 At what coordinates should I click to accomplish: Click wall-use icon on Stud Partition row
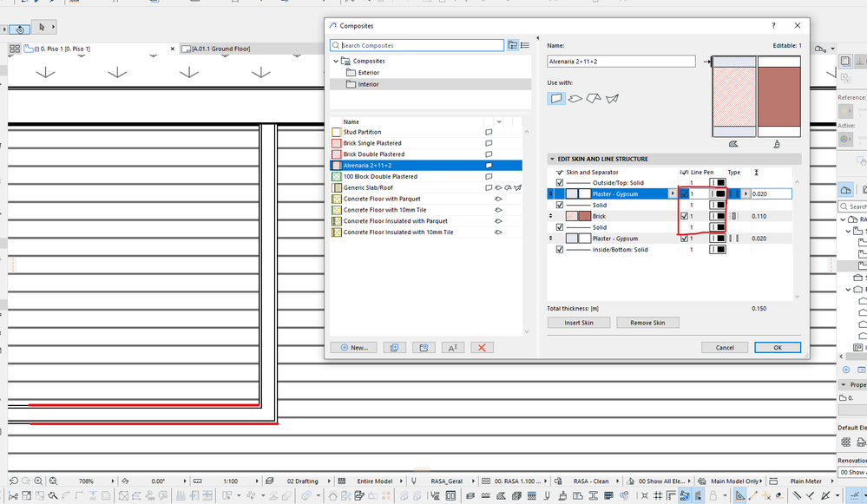pyautogui.click(x=489, y=132)
